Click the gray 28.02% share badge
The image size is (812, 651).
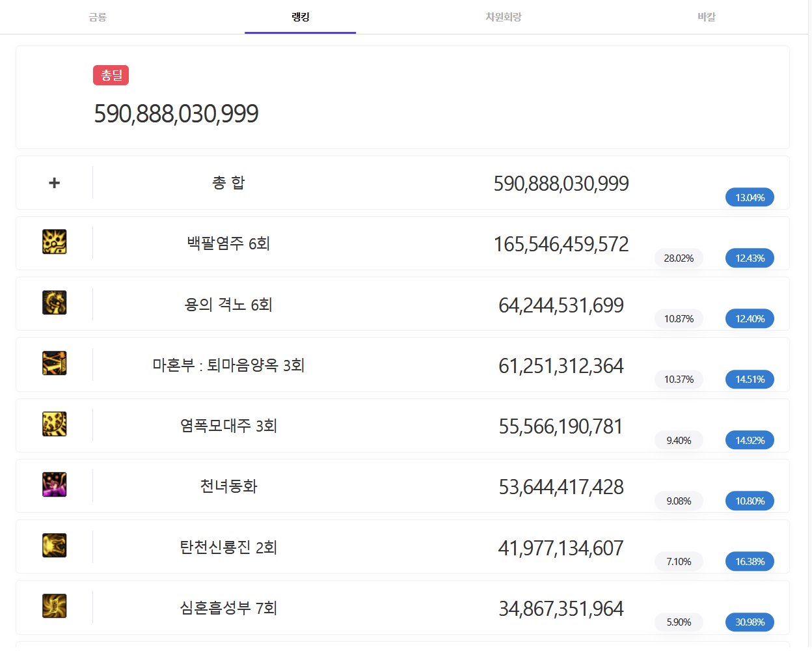pyautogui.click(x=679, y=258)
